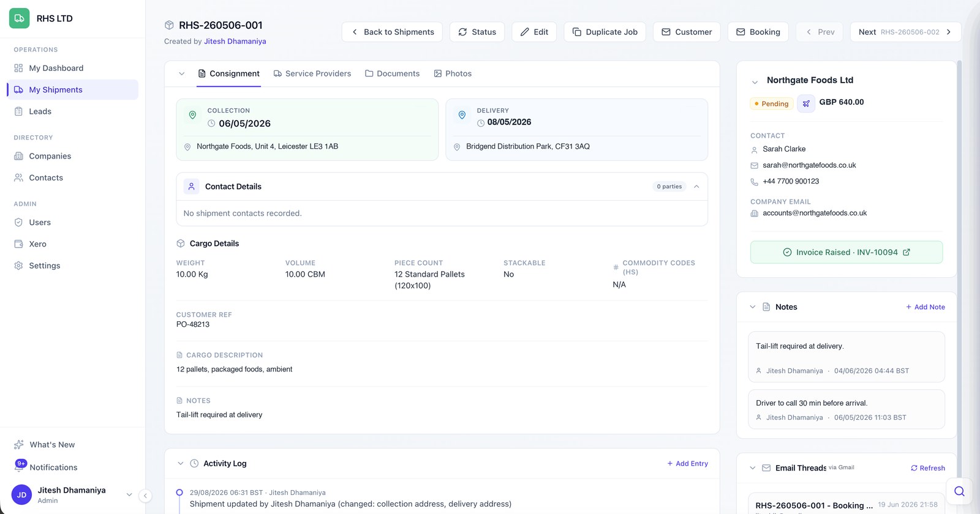Collapse the Notes panel chevron

(x=753, y=307)
